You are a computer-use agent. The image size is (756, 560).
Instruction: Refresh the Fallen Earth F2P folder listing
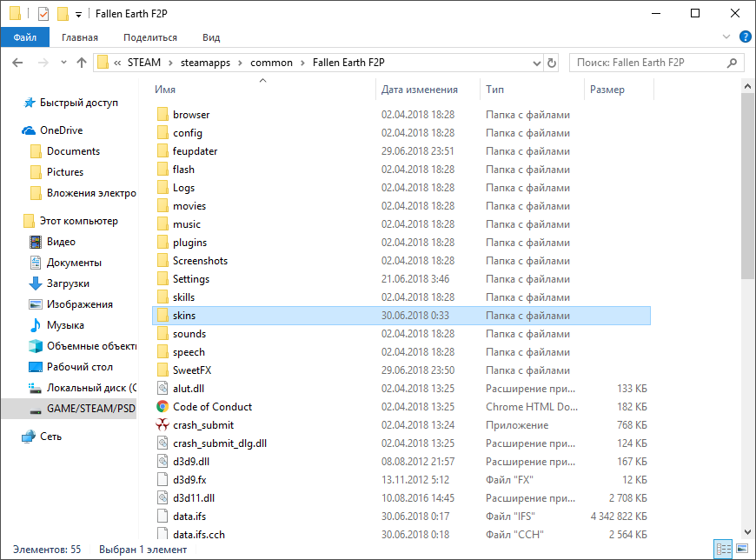tap(552, 63)
